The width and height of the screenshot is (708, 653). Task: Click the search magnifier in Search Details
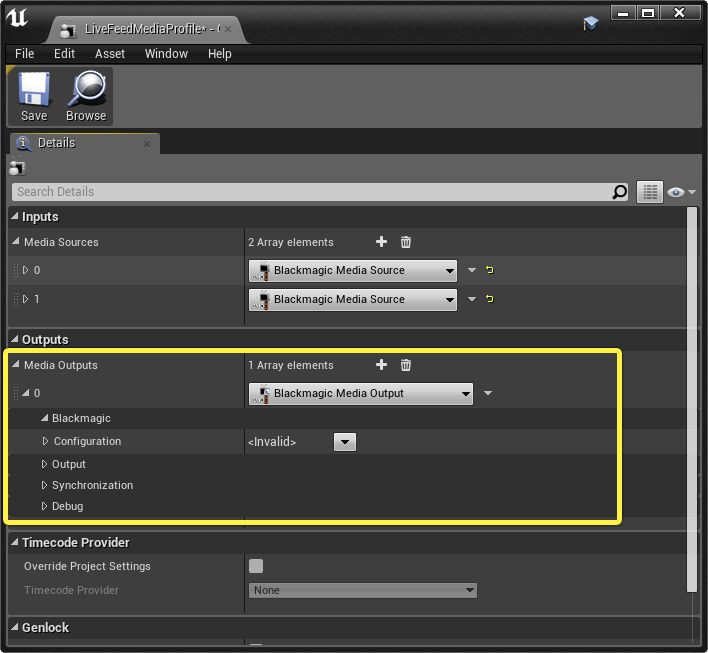pos(620,192)
